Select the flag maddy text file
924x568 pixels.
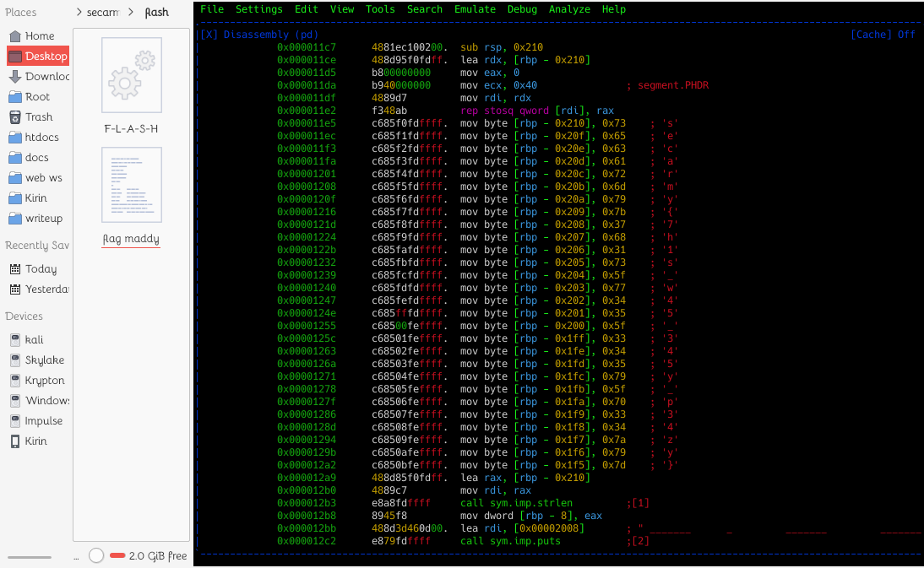pyautogui.click(x=132, y=197)
